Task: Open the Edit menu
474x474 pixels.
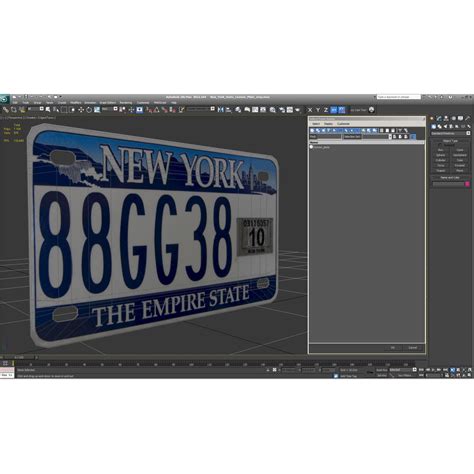Action: pyautogui.click(x=15, y=103)
